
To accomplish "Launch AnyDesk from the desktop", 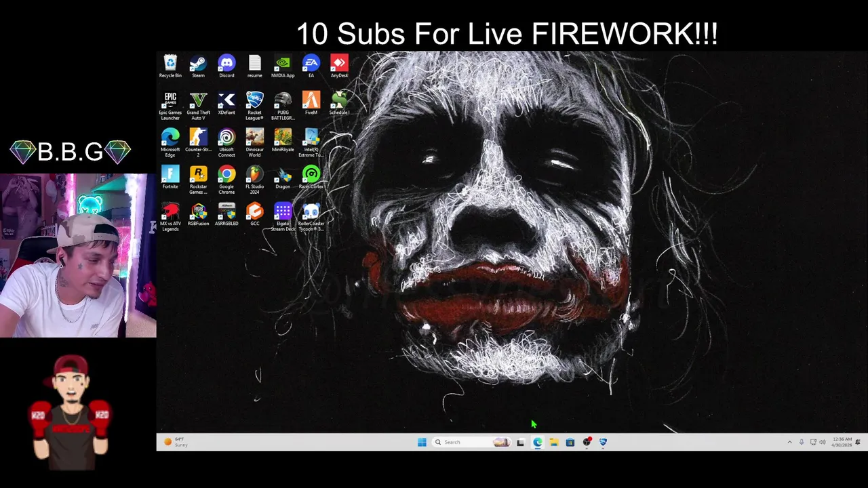I will pos(339,66).
